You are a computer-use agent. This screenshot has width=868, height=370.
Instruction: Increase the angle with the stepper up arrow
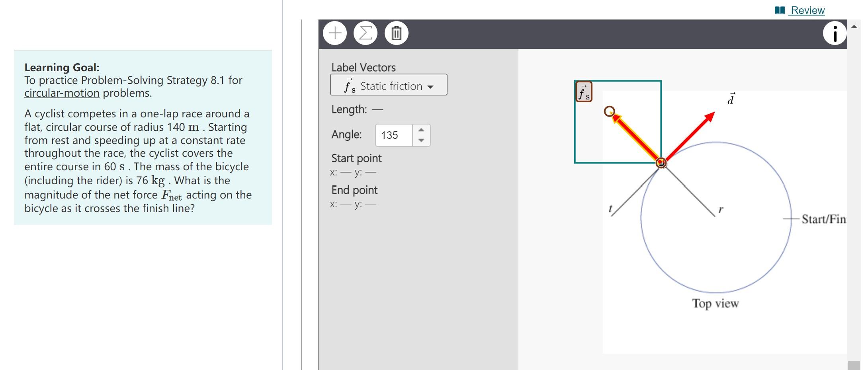tap(422, 129)
